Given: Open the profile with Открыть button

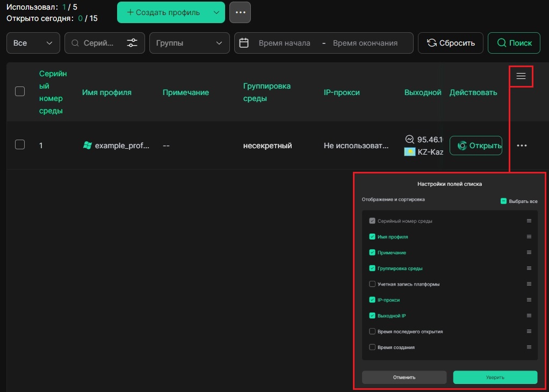Looking at the screenshot, I should pyautogui.click(x=476, y=146).
